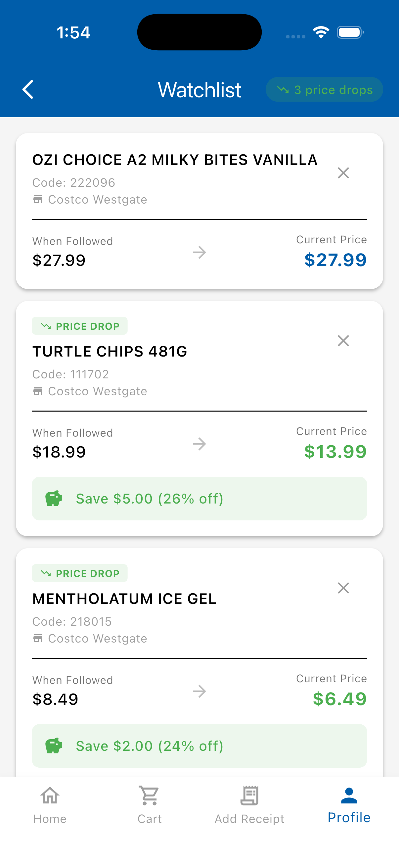Screen dimensions: 399x868
Task: Remove Mentholatum Ice Gel from watchlist
Action: [x=343, y=588]
